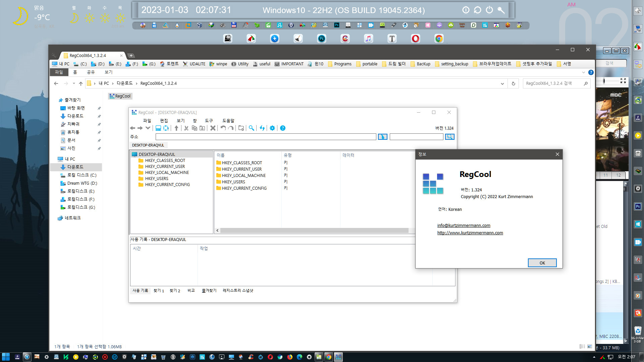Click the blue help question mark icon

click(x=283, y=128)
